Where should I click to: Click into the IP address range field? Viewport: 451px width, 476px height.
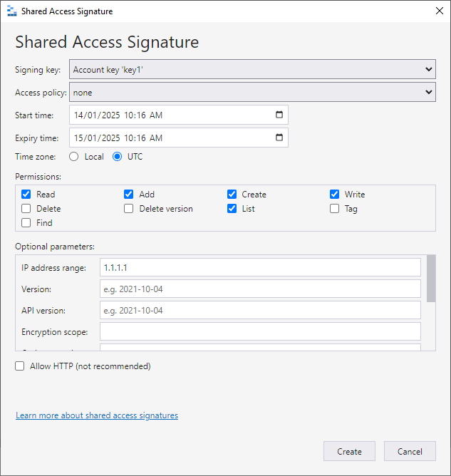pyautogui.click(x=260, y=267)
